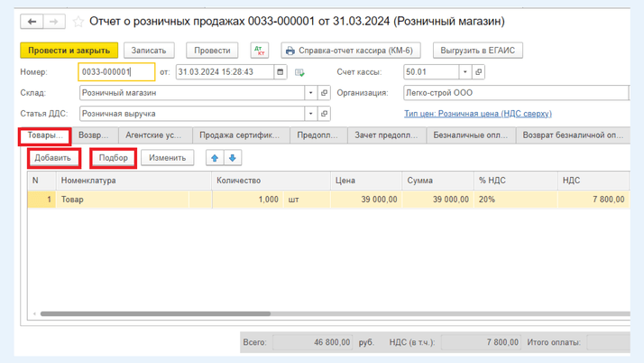Click Добавить button to add row
The height and width of the screenshot is (363, 644).
(x=53, y=158)
